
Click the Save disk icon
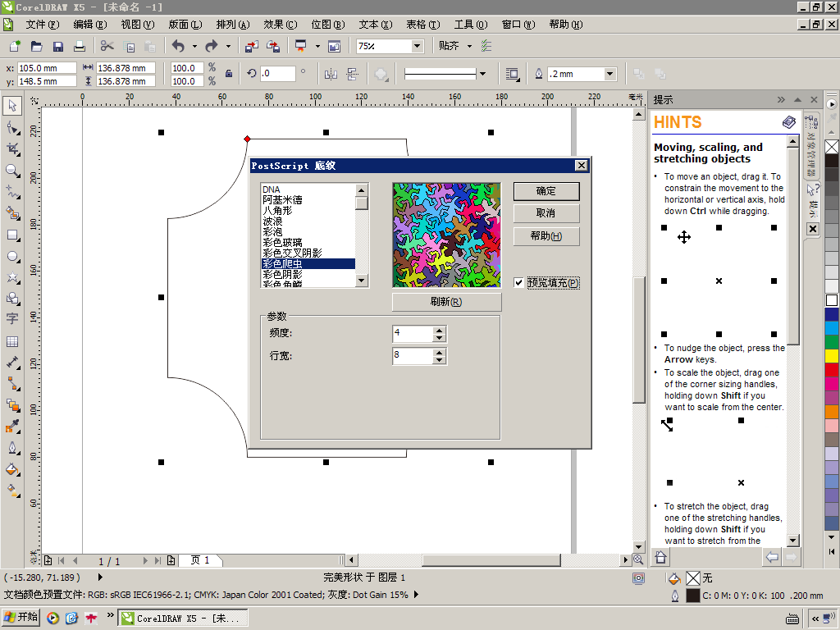click(58, 46)
